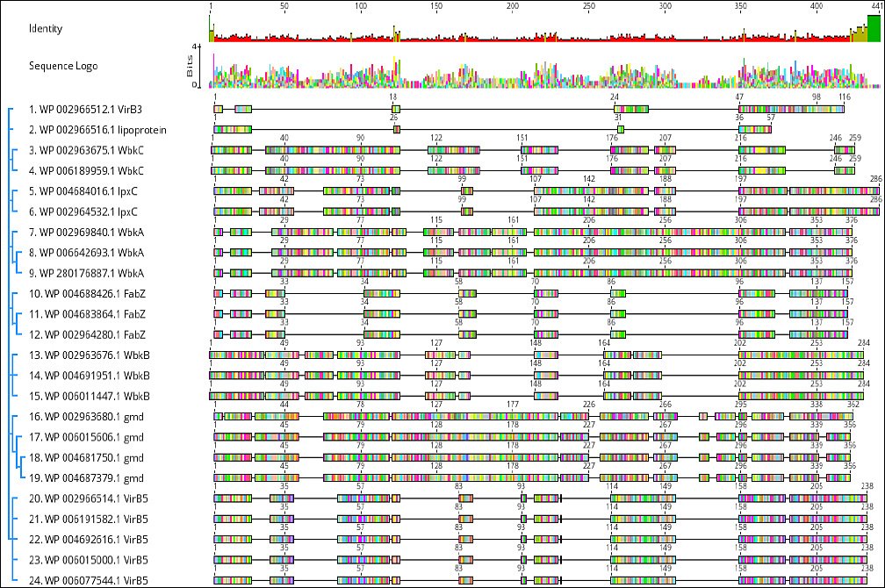The height and width of the screenshot is (588, 885).
Task: Select sequence 3 WP 002963675.1 WbkC
Action: pyautogui.click(x=86, y=150)
